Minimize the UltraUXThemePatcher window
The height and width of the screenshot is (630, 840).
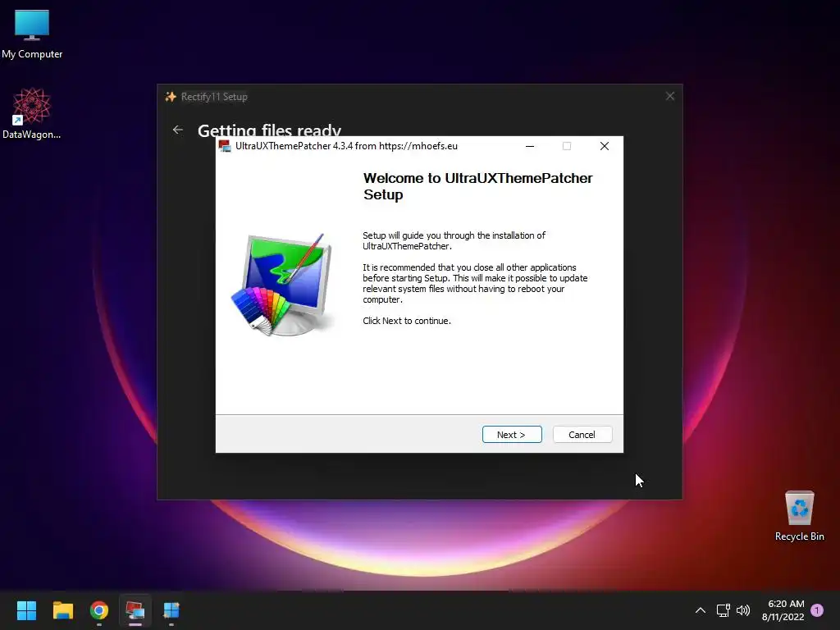pyautogui.click(x=530, y=146)
